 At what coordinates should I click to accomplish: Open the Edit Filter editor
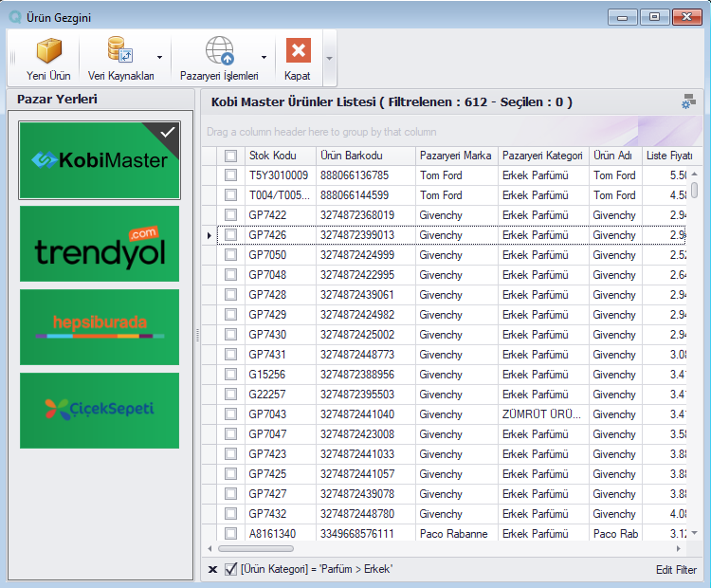pyautogui.click(x=676, y=570)
